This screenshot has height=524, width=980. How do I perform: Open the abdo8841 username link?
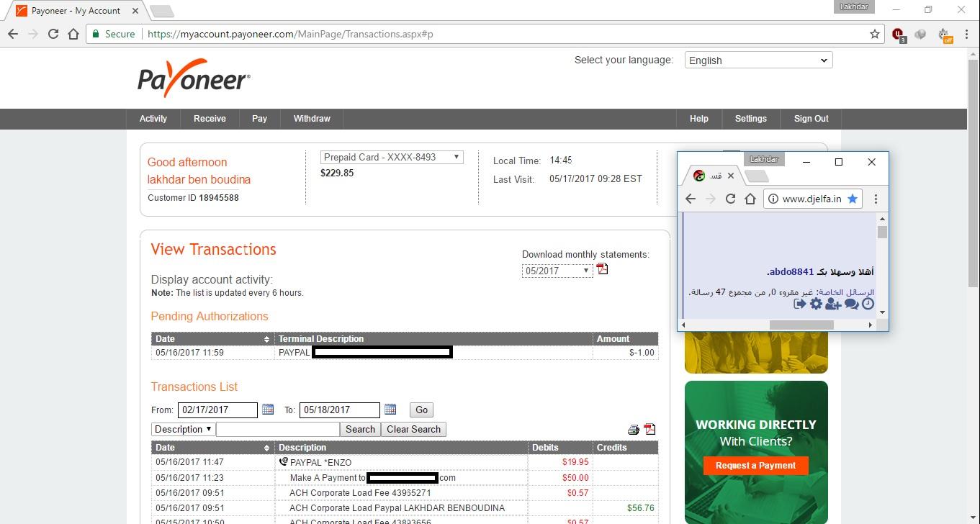click(x=790, y=272)
